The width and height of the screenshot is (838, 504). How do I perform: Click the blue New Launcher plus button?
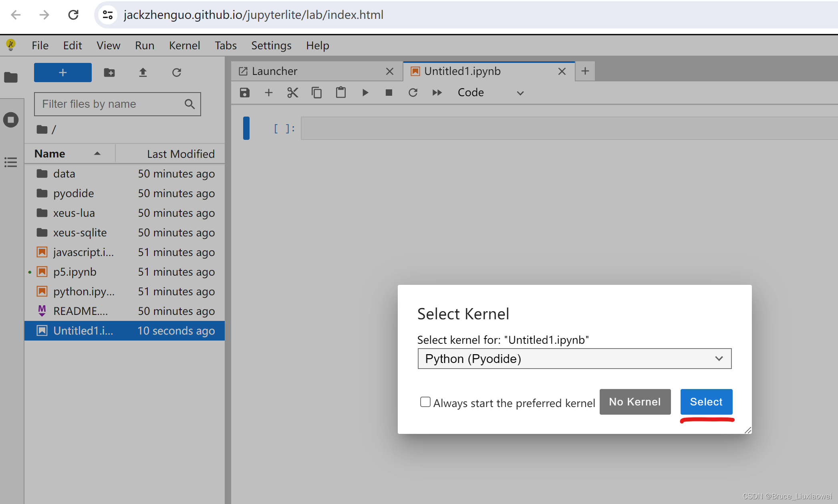click(x=63, y=73)
